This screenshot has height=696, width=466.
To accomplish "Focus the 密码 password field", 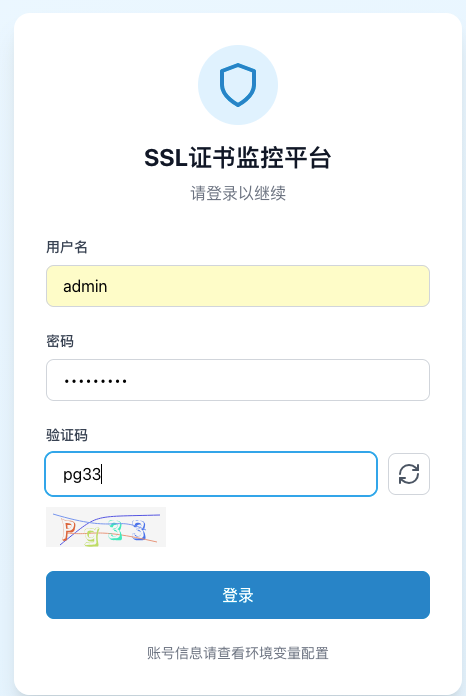I will pos(238,380).
